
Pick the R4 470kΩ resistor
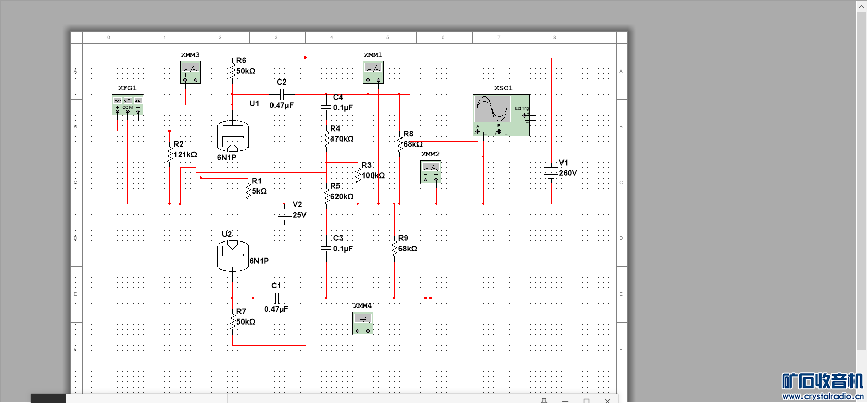326,139
